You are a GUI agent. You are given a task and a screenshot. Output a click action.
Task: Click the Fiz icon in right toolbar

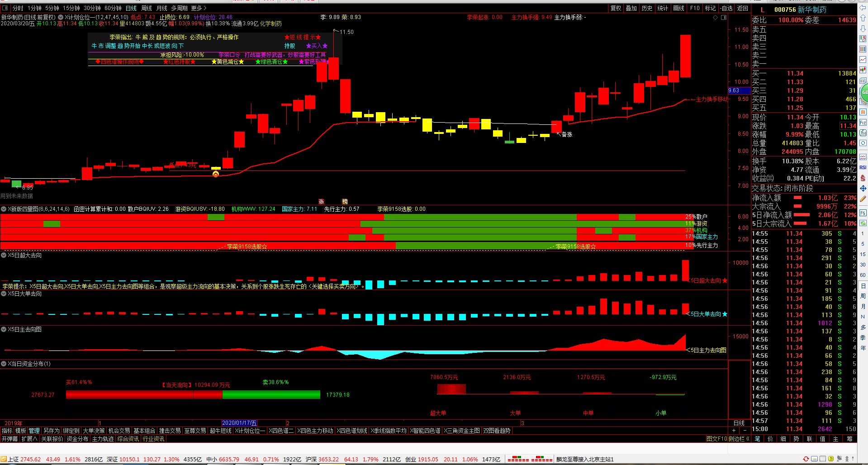click(x=863, y=122)
